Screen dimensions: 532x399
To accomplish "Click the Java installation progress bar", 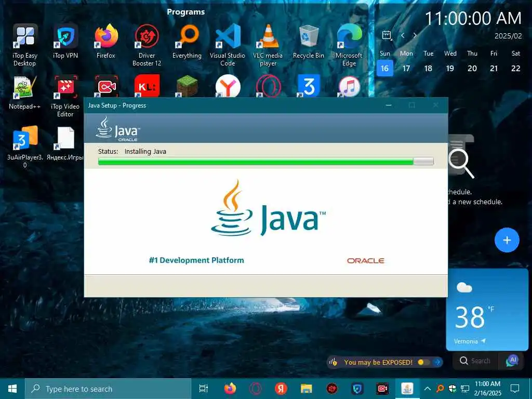I will [265, 161].
